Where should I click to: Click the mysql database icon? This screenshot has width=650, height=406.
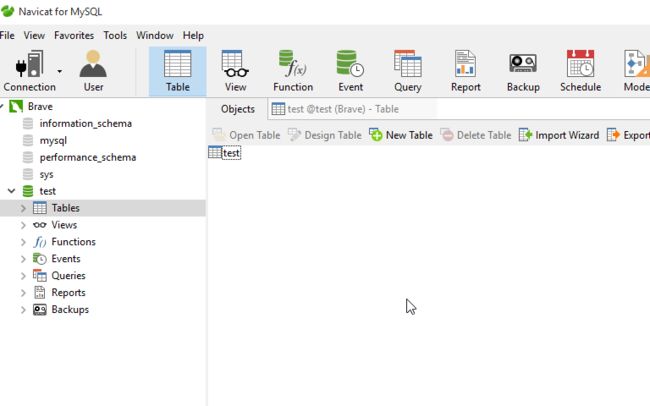pyautogui.click(x=28, y=141)
